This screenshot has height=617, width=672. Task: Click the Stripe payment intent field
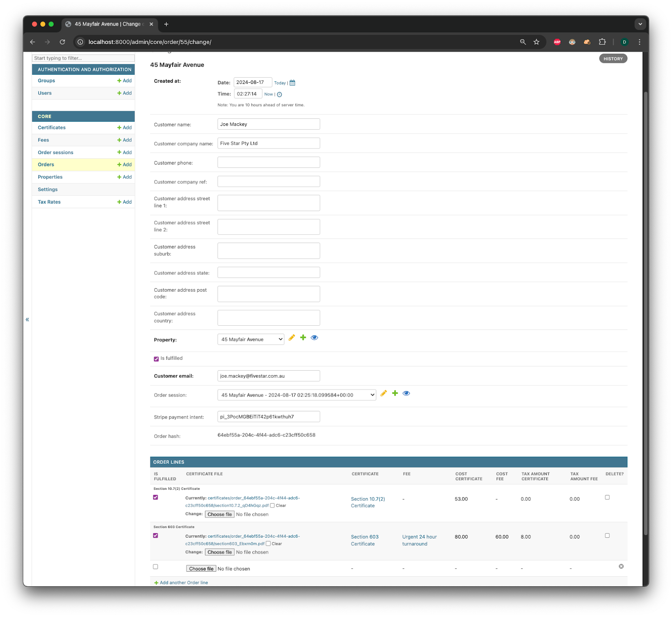point(268,417)
